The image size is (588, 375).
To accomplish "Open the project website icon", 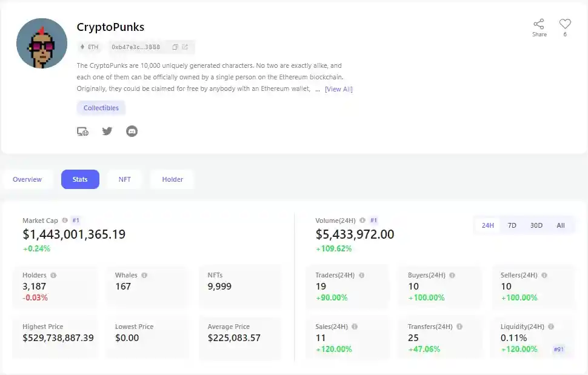I will pyautogui.click(x=82, y=131).
